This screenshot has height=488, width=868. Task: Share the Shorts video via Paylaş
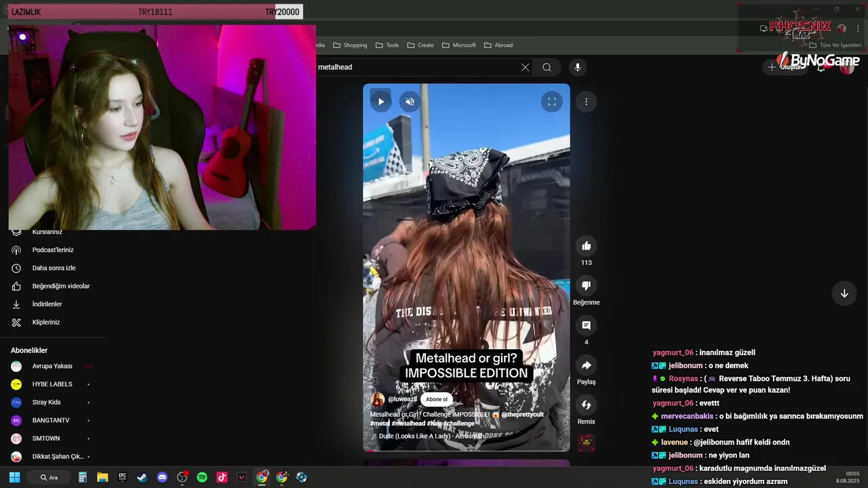587,365
